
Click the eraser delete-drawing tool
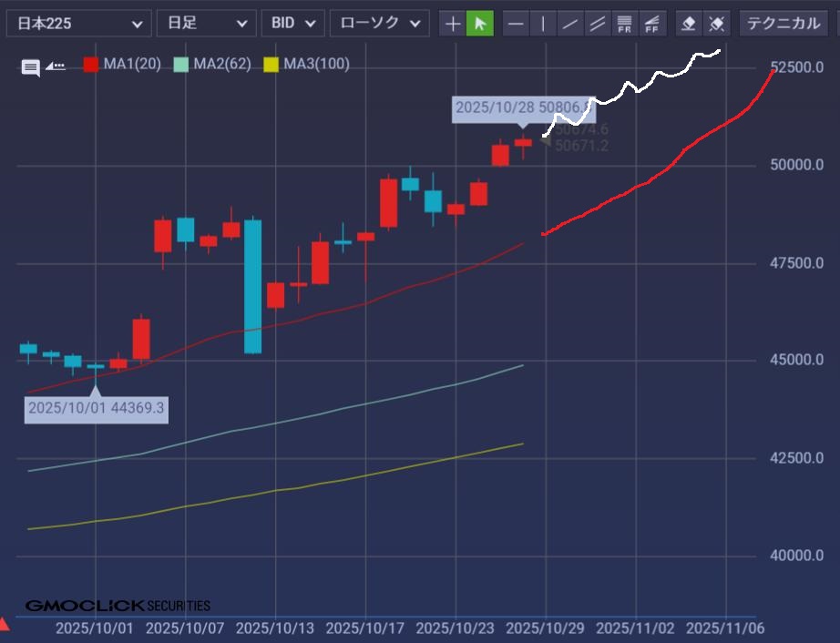click(x=690, y=24)
